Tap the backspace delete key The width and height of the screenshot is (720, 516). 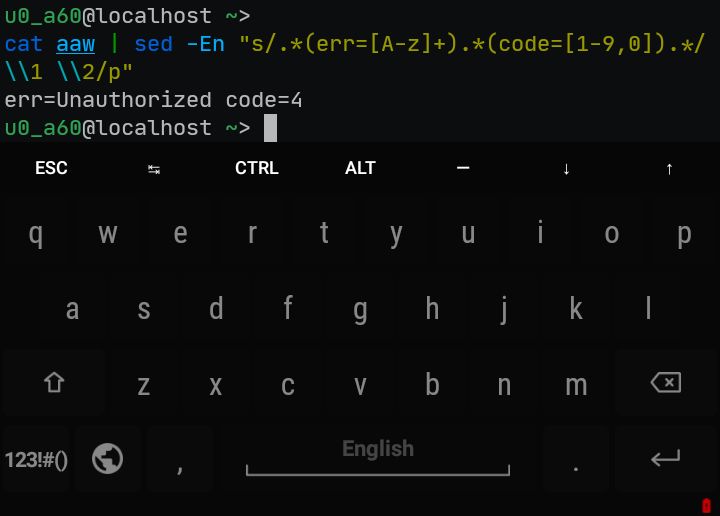click(x=666, y=382)
